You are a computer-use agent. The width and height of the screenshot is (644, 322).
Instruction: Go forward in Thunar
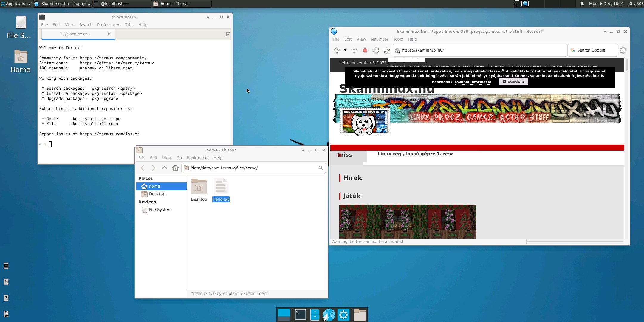click(x=154, y=168)
